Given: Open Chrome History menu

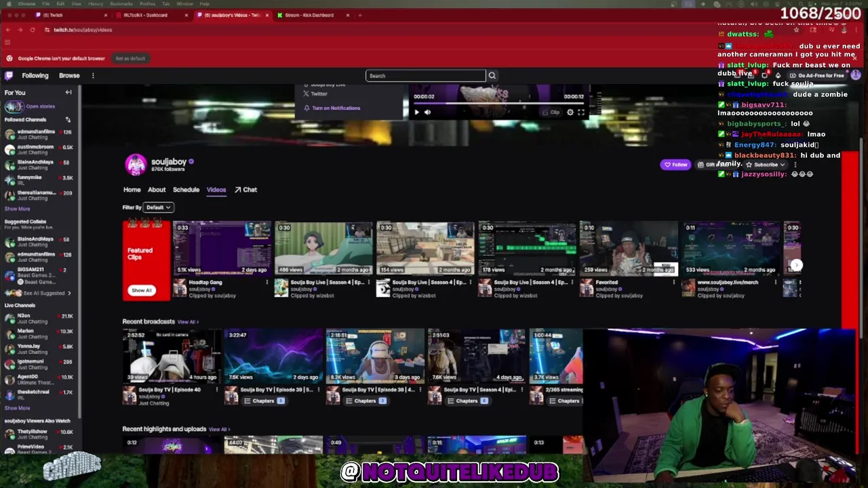Looking at the screenshot, I should pos(96,3).
